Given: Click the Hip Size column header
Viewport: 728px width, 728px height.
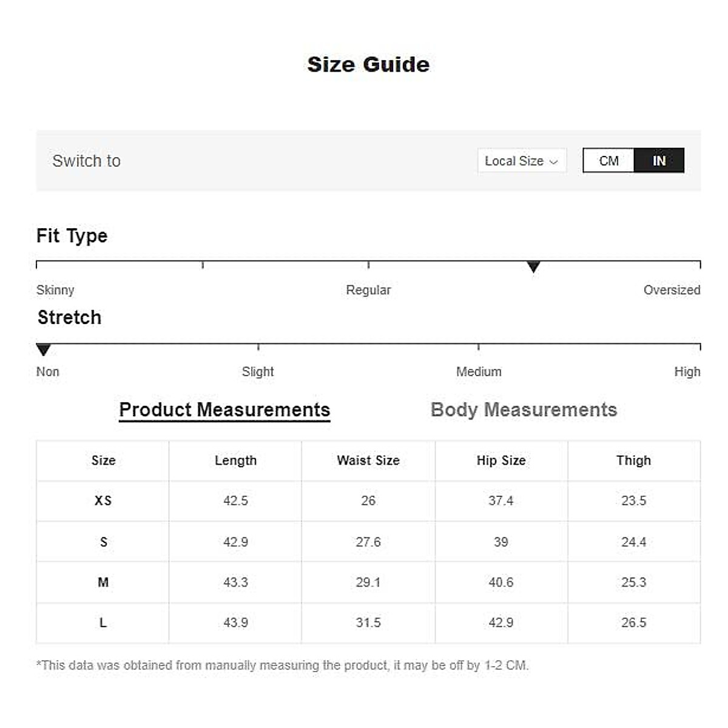Looking at the screenshot, I should tap(501, 460).
